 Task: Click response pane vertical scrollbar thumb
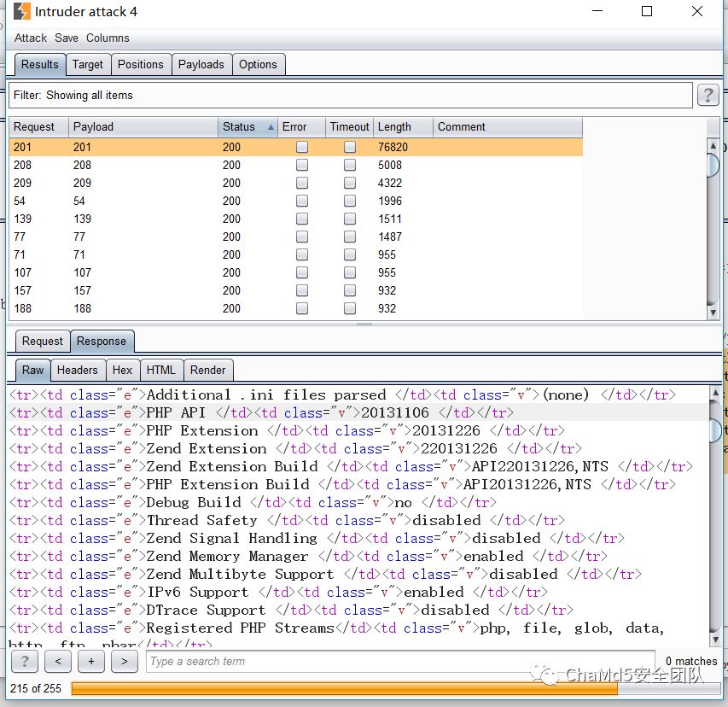[715, 429]
